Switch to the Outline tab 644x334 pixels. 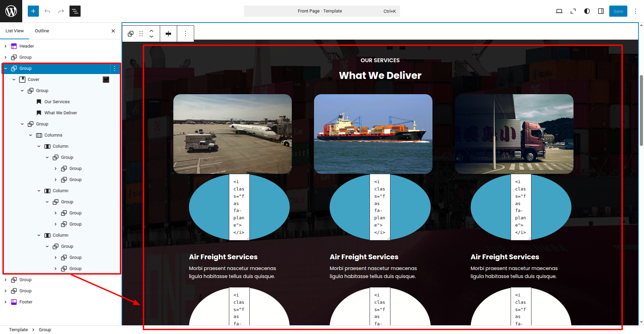click(42, 31)
